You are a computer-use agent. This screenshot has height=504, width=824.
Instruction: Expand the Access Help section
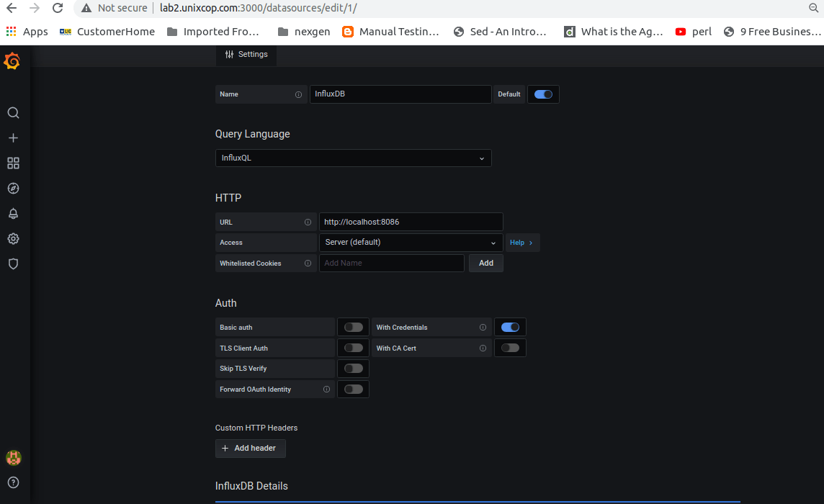tap(521, 243)
